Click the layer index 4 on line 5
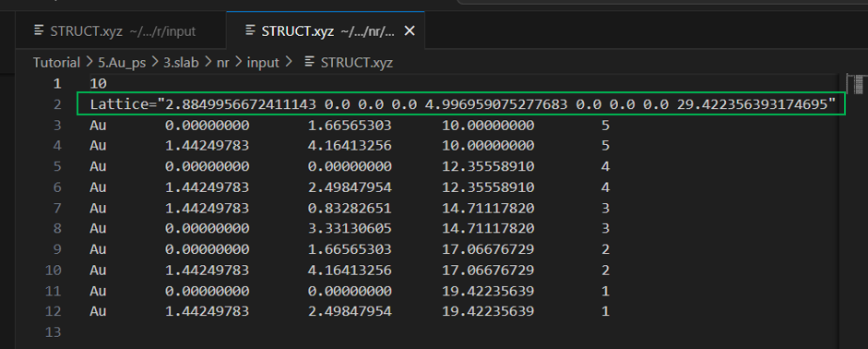This screenshot has height=349, width=868. tap(605, 166)
